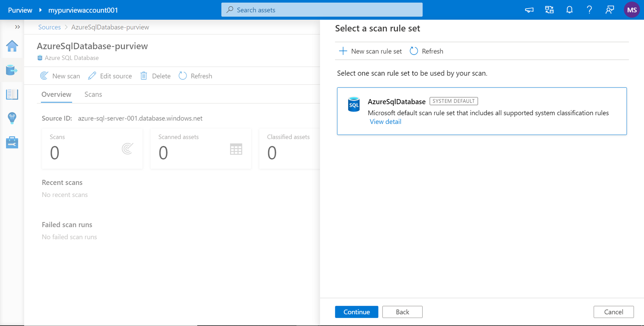The width and height of the screenshot is (644, 326).
Task: Open the MS account avatar menu
Action: pyautogui.click(x=631, y=10)
